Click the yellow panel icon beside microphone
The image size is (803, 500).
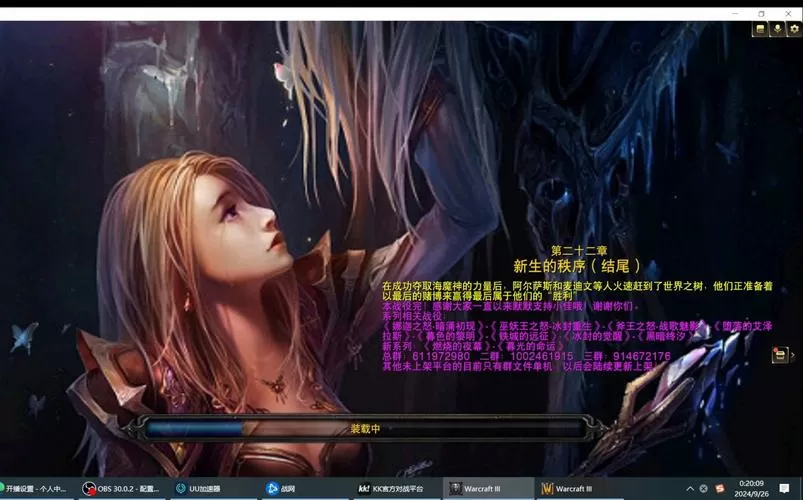tap(760, 29)
